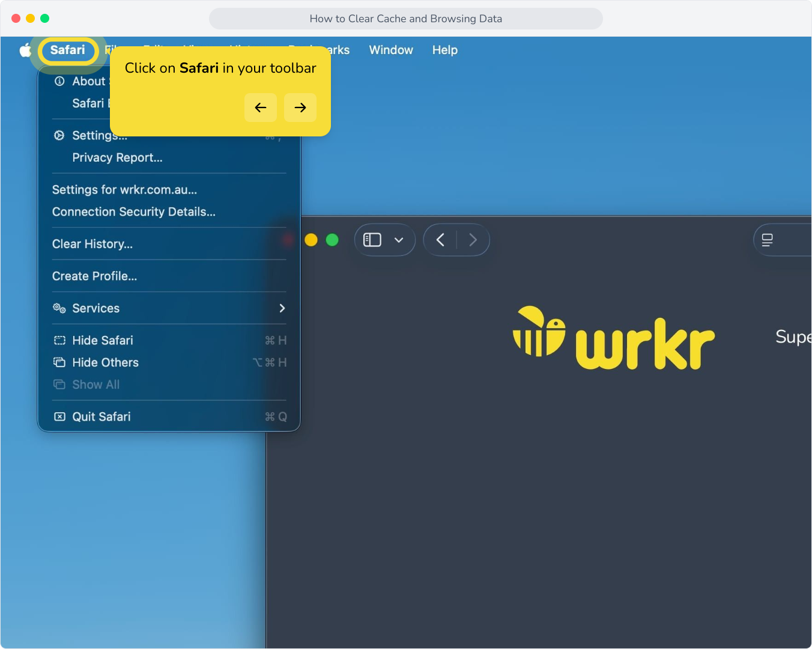Viewport: 812px width, 649px height.
Task: Click the reader page icon in address bar
Action: click(x=767, y=240)
